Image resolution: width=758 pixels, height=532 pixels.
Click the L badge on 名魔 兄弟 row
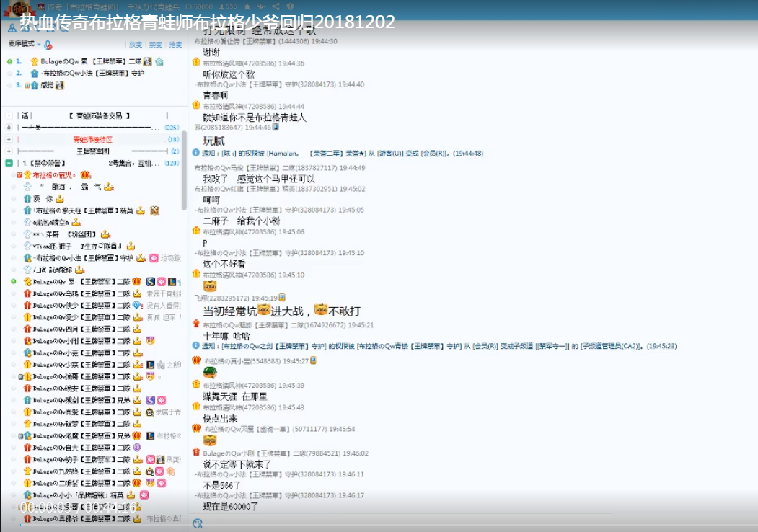point(150,435)
